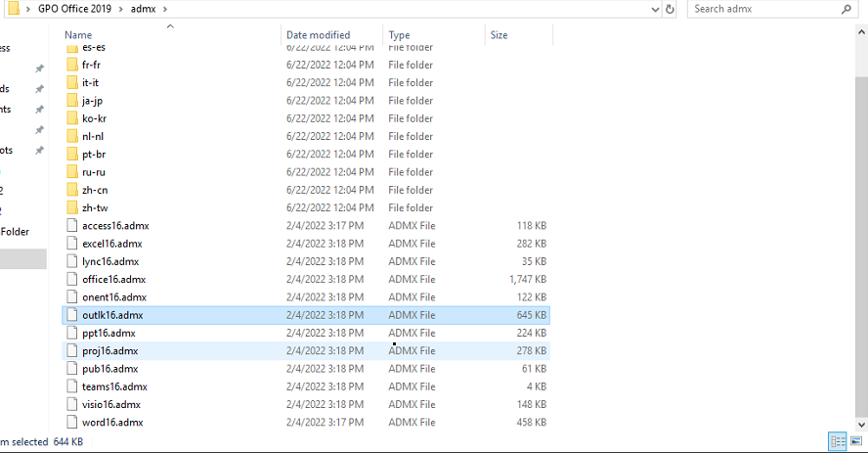Select the office16.admx file name

click(114, 279)
